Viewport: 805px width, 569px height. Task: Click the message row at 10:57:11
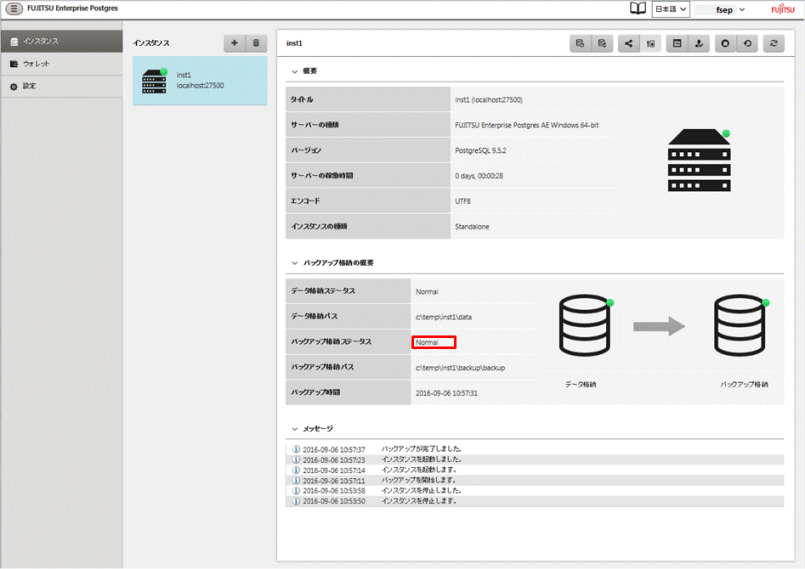534,480
